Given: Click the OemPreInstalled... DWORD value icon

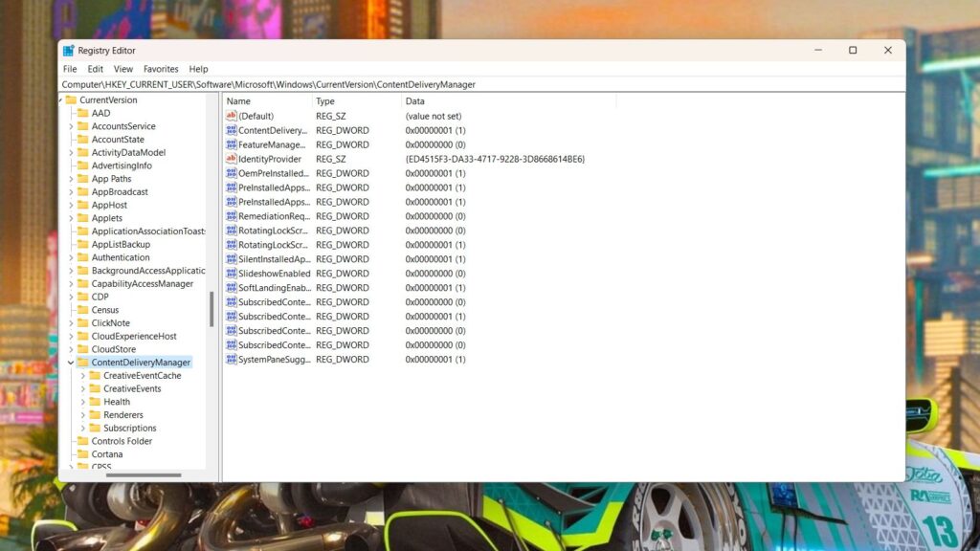Looking at the screenshot, I should [x=232, y=173].
